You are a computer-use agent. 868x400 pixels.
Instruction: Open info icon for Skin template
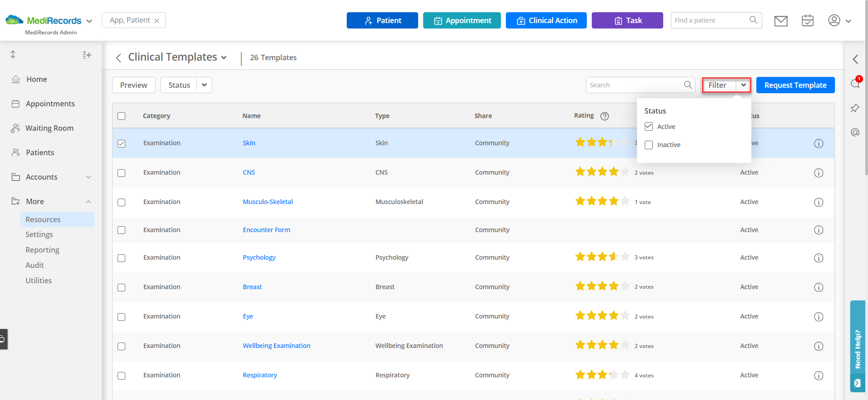pos(819,143)
